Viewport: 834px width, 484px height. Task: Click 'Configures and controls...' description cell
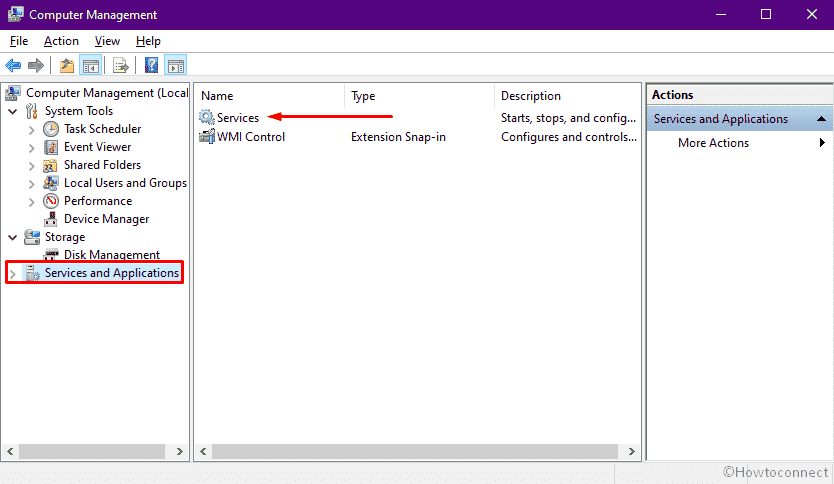coord(569,137)
